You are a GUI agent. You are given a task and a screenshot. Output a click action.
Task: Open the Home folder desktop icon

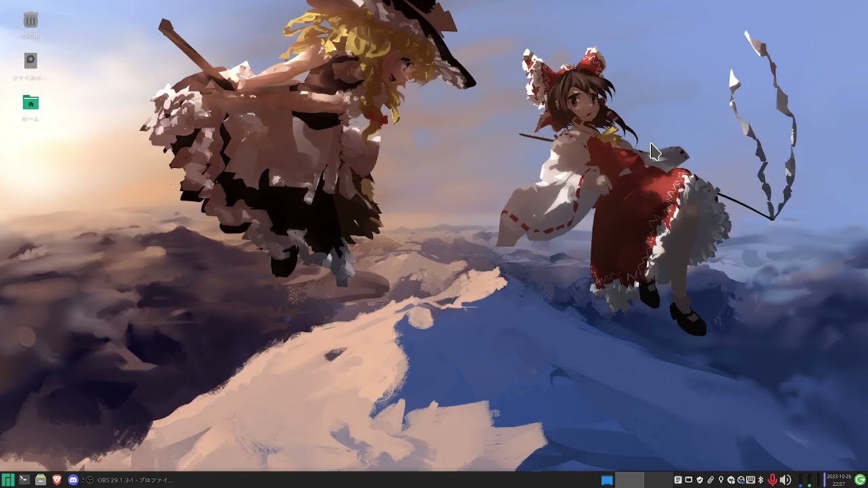point(31,108)
